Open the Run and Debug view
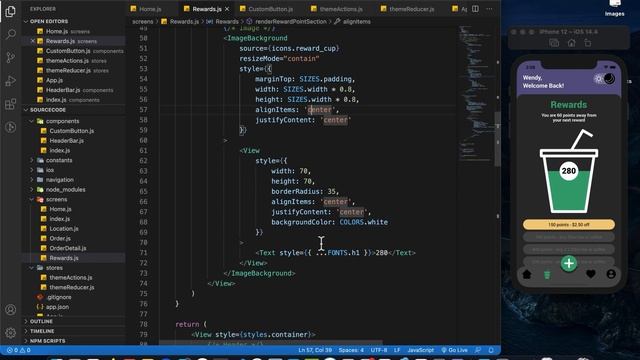This screenshot has height=360, width=640. (x=11, y=81)
